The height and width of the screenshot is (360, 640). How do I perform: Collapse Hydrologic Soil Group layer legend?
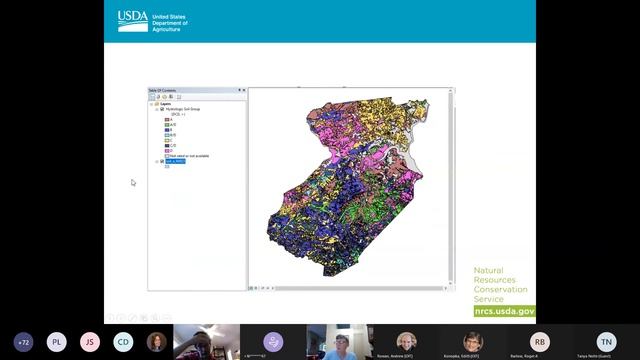[157, 109]
